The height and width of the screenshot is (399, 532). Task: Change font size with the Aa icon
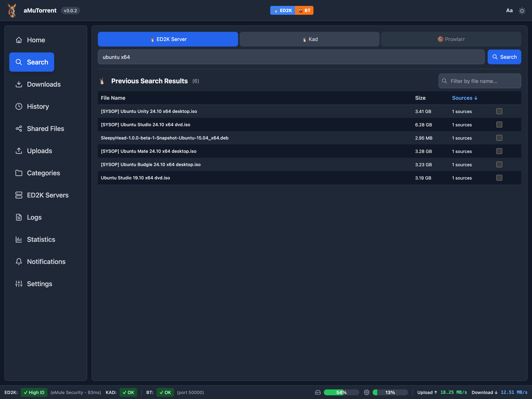509,11
